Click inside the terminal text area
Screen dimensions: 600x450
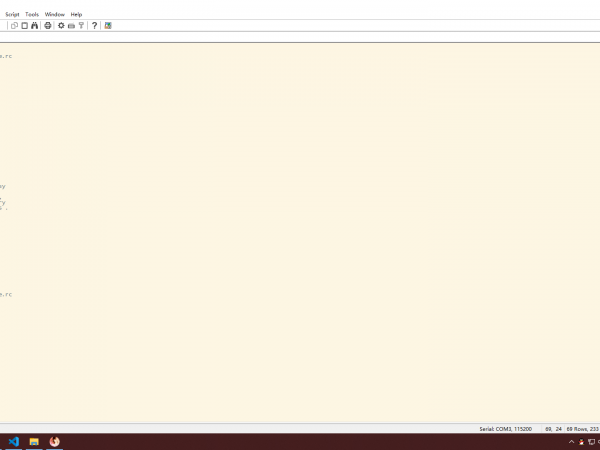(300, 230)
